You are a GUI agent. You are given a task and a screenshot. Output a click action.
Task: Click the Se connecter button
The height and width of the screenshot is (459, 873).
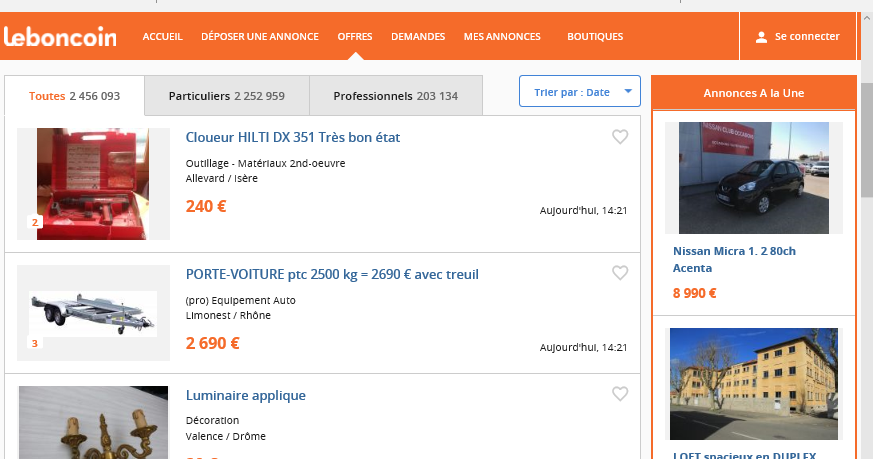(x=797, y=37)
